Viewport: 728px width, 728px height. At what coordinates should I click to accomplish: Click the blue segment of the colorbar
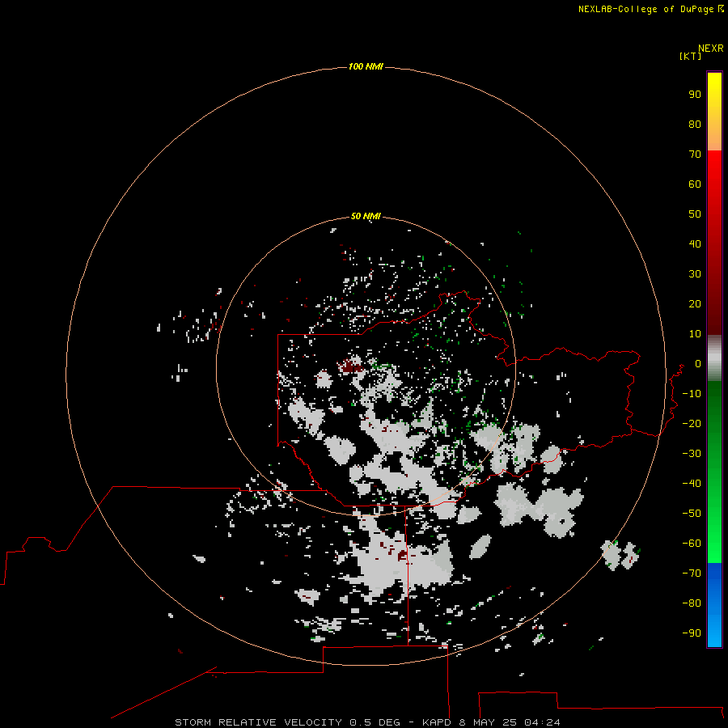pos(714,605)
